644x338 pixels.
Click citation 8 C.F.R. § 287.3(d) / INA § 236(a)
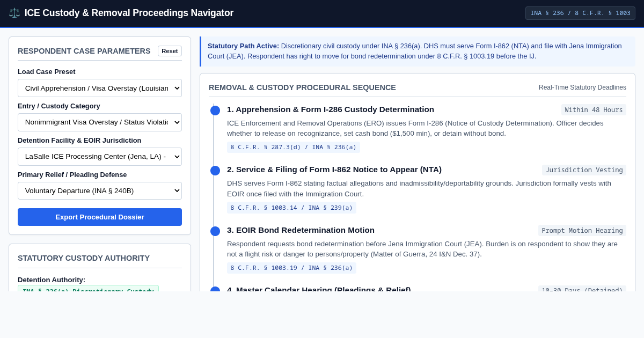coord(294,147)
